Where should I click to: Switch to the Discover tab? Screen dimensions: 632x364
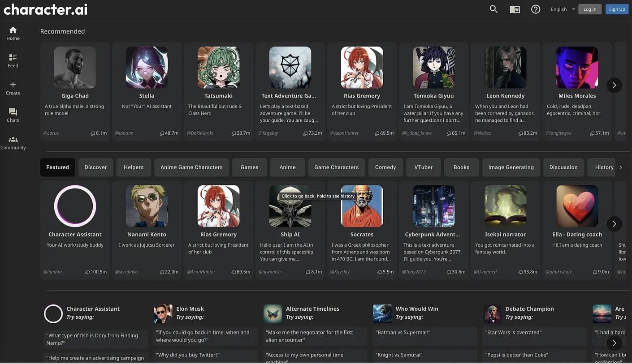pos(96,167)
